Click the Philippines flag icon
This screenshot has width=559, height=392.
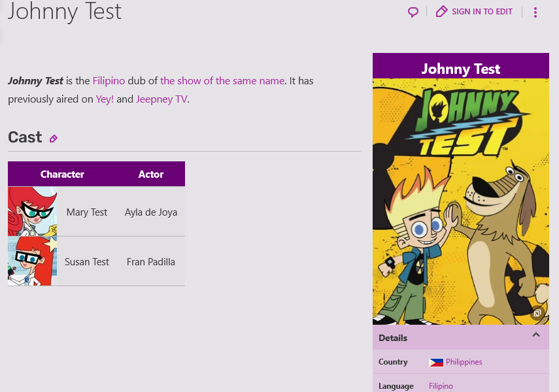tap(436, 362)
